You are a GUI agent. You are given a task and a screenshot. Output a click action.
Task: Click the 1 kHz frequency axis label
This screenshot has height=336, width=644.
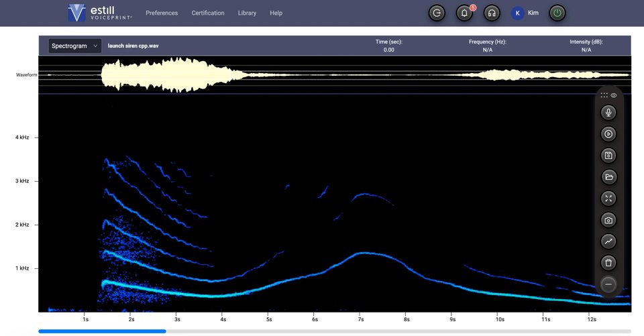point(22,268)
